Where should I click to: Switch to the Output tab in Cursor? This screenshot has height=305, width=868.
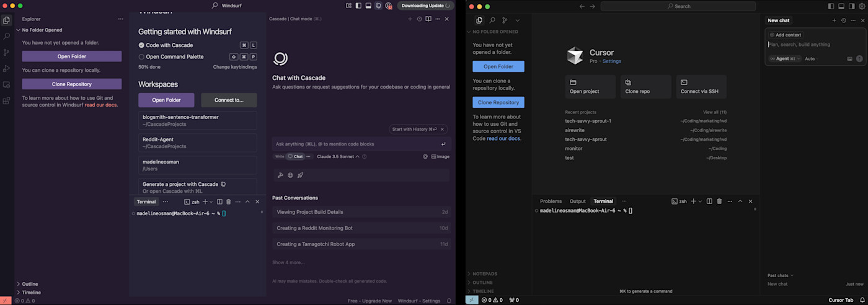click(x=578, y=201)
